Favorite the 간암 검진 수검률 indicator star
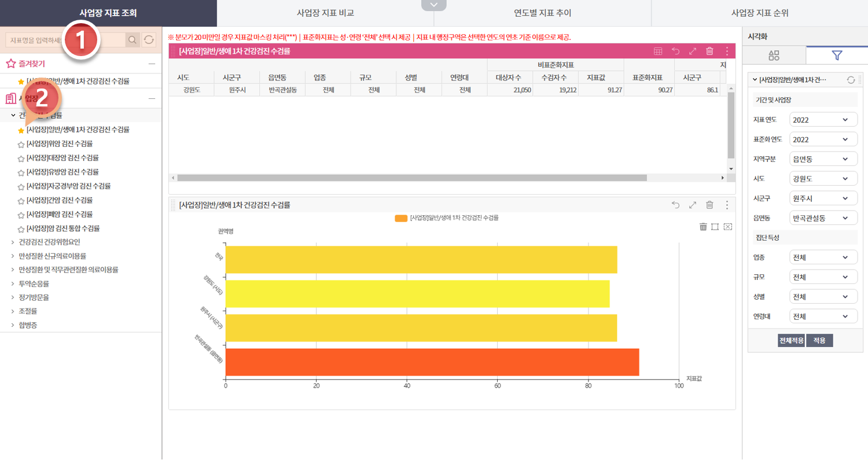868x461 pixels. pyautogui.click(x=21, y=201)
